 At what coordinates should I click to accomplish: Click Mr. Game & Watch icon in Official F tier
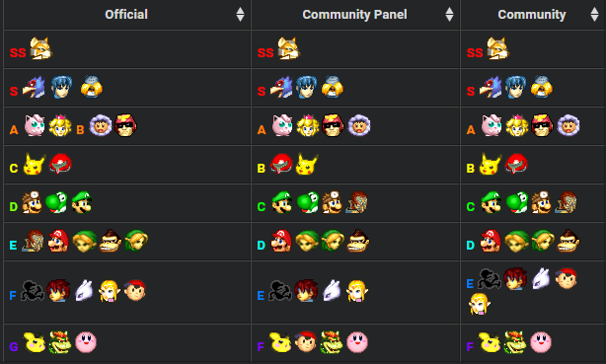pyautogui.click(x=33, y=291)
